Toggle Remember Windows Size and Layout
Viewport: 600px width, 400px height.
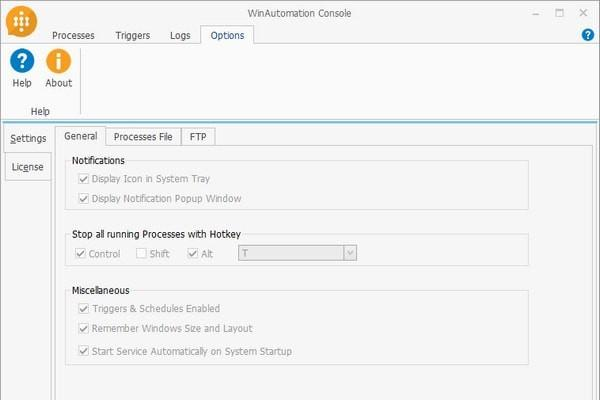83,328
